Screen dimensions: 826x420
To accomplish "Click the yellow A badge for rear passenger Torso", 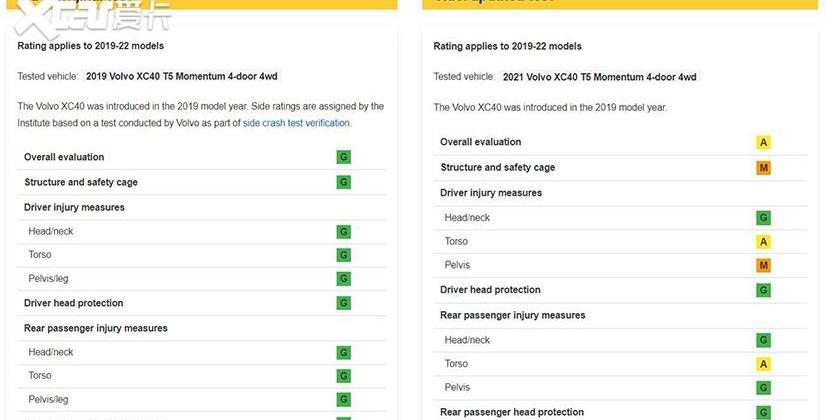I will coord(763,364).
